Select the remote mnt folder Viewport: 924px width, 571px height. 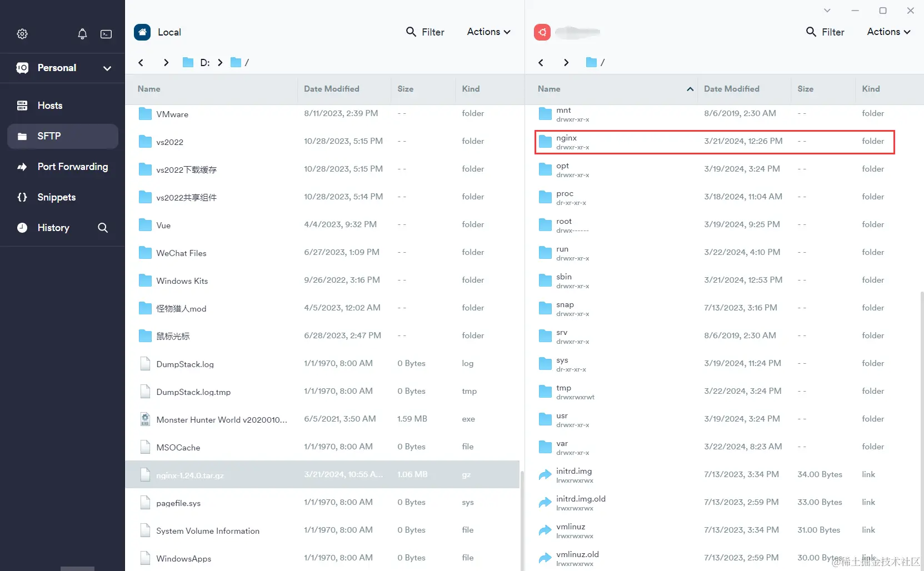coord(722,114)
